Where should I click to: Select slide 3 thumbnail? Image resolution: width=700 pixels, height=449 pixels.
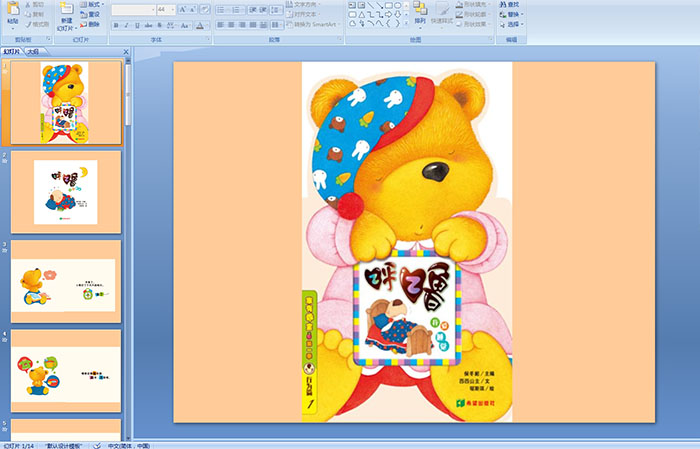[66, 282]
